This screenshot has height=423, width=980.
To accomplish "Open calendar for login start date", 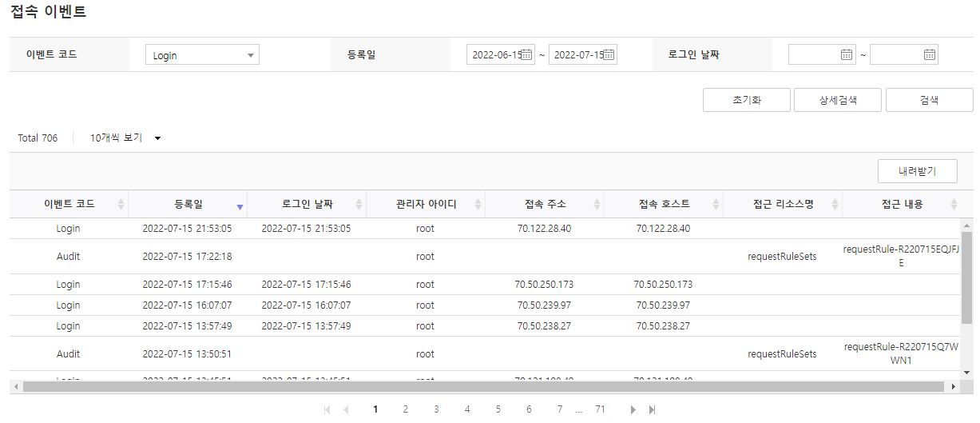I will click(847, 55).
